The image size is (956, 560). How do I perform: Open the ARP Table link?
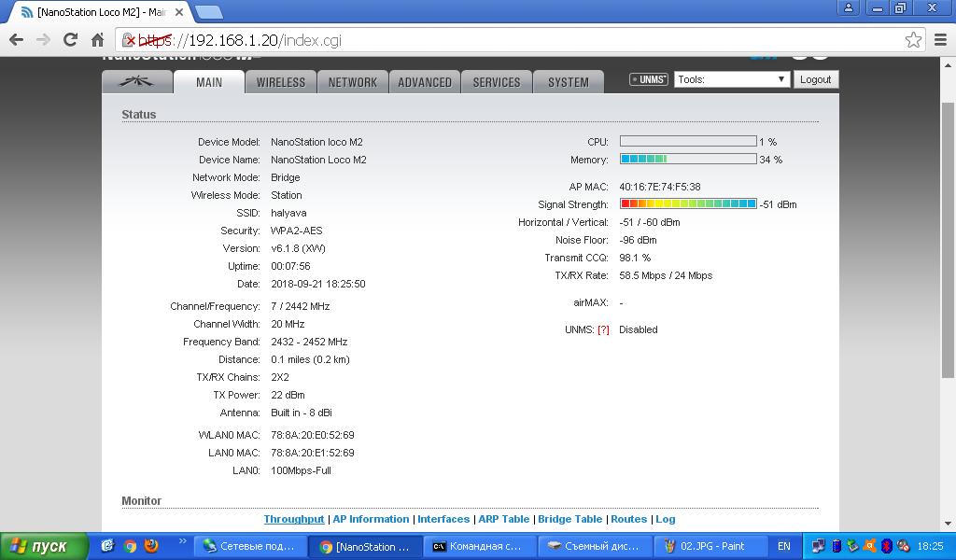pos(503,519)
